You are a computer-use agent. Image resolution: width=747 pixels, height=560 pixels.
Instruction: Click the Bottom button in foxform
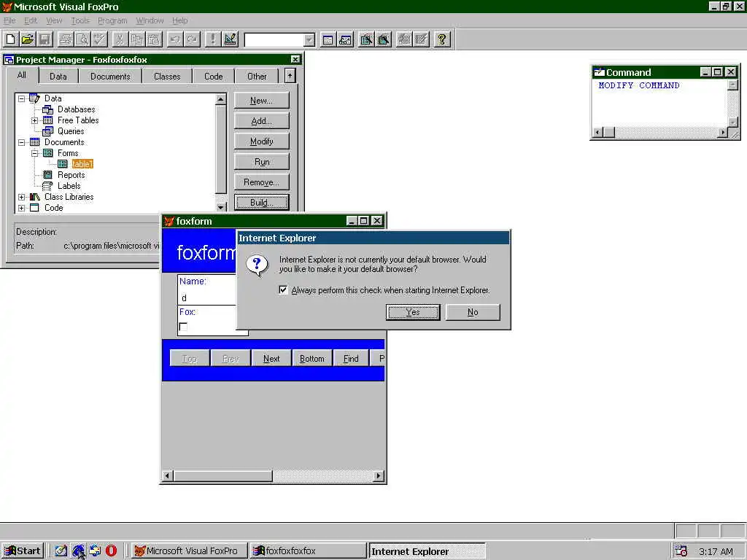312,359
